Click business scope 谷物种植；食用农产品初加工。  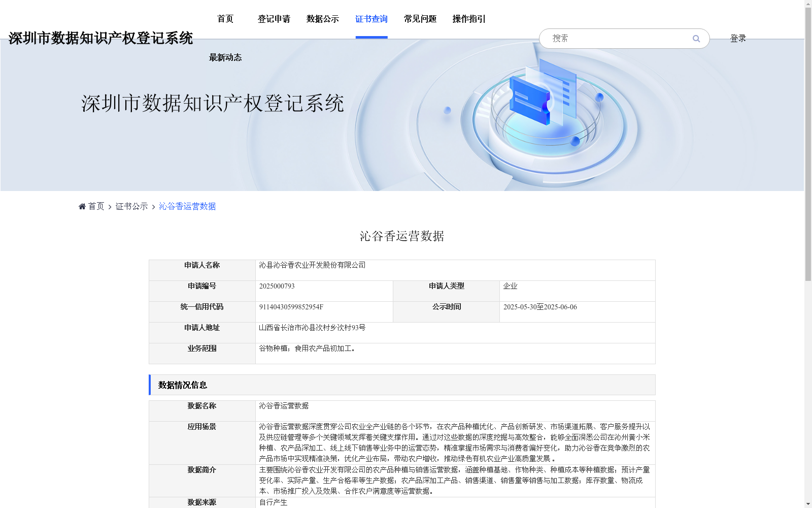309,348
